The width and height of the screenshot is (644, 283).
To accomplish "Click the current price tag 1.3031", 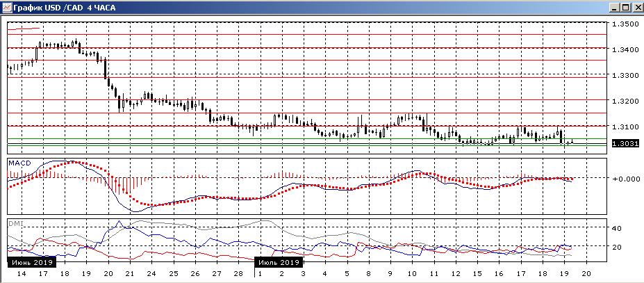I will (625, 143).
